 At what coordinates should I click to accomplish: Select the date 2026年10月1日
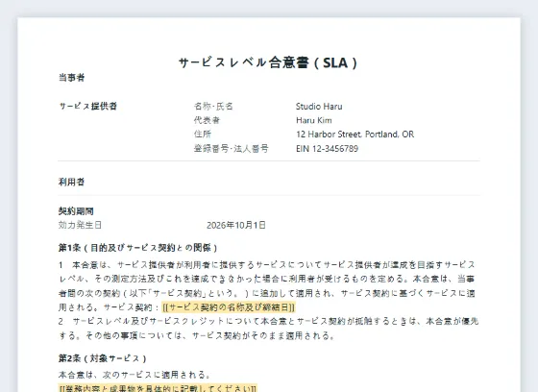click(236, 225)
